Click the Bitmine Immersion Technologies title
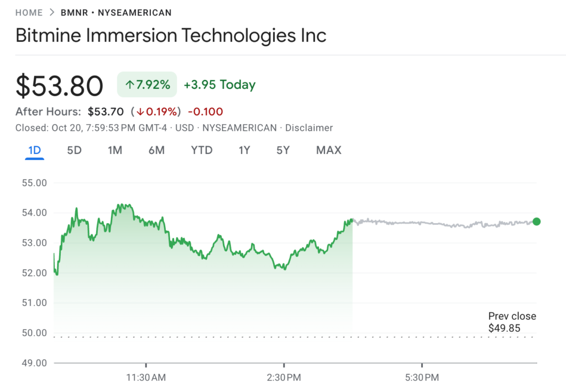Image resolution: width=566 pixels, height=392 pixels. [x=171, y=35]
